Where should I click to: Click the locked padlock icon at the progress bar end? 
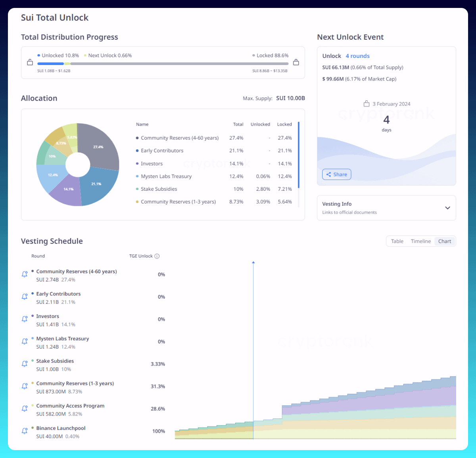click(x=296, y=62)
